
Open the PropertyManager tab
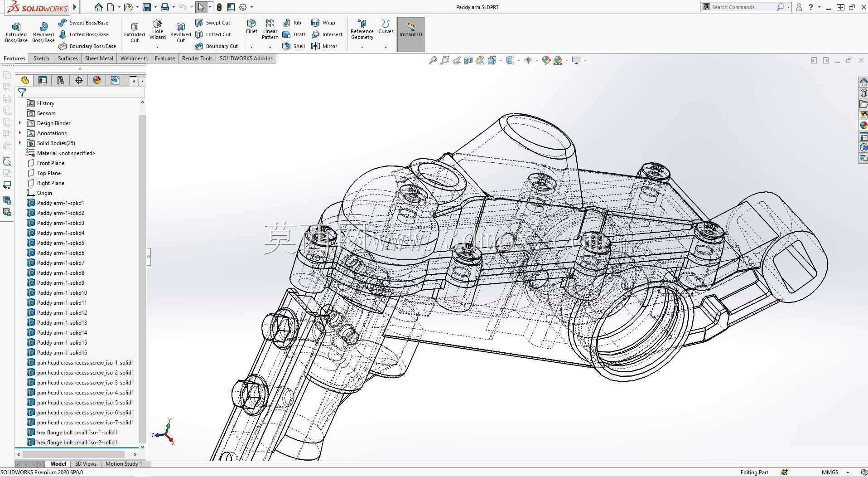(x=43, y=80)
